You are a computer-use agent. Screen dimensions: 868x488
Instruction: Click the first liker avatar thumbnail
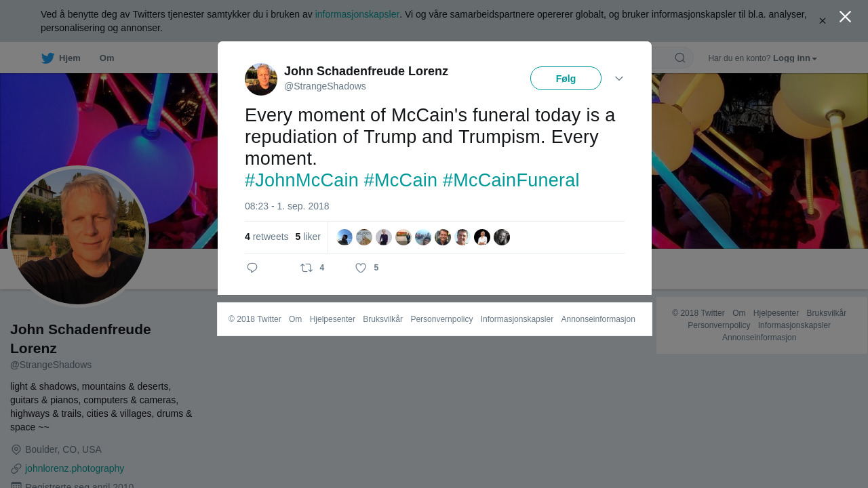coord(344,237)
